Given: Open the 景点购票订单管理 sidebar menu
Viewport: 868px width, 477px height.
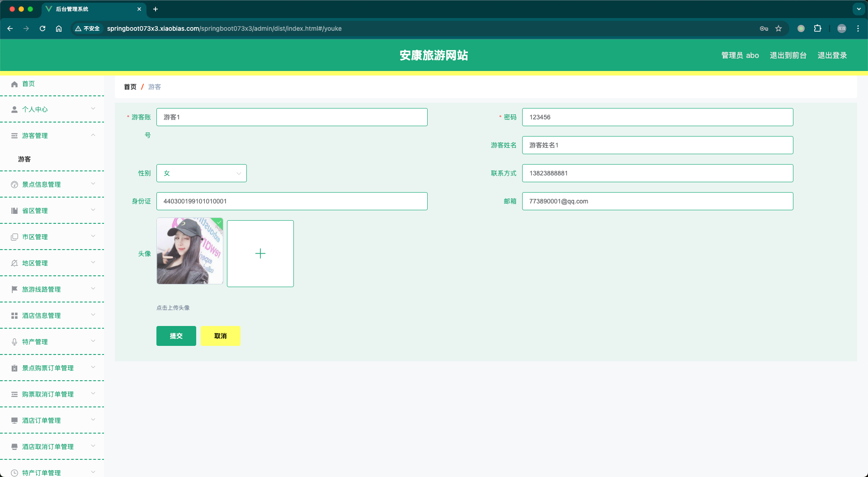Looking at the screenshot, I should click(52, 368).
